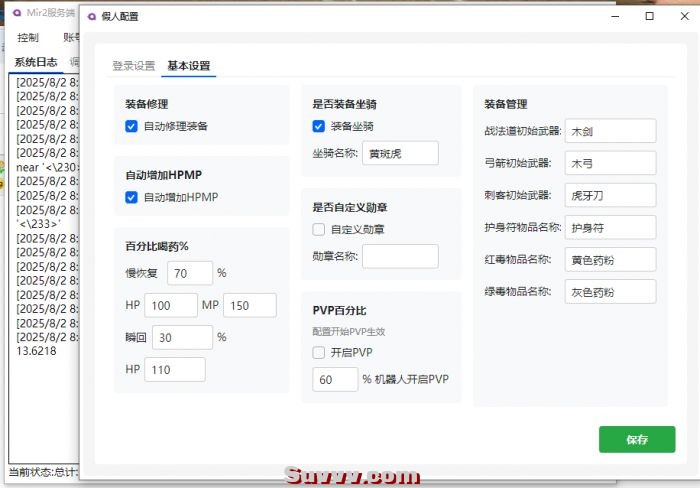Click the 百分比喝药% section heading
Viewport: 700px width, 488px height.
[x=157, y=246]
